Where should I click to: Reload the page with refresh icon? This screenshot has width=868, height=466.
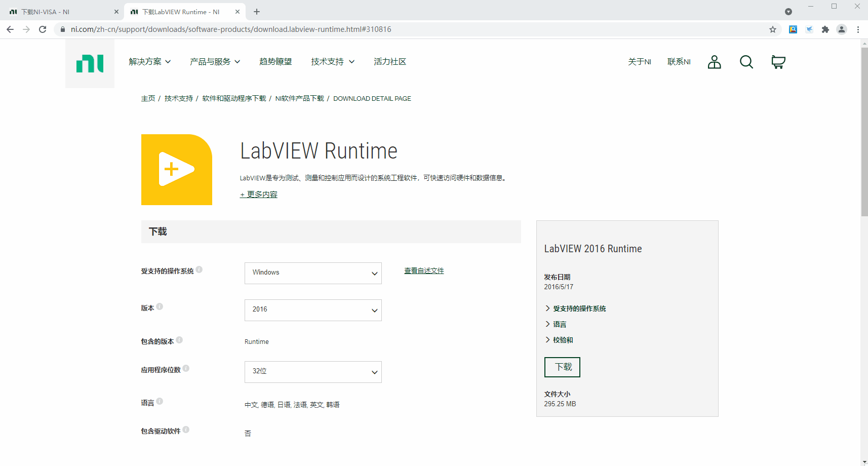tap(43, 29)
